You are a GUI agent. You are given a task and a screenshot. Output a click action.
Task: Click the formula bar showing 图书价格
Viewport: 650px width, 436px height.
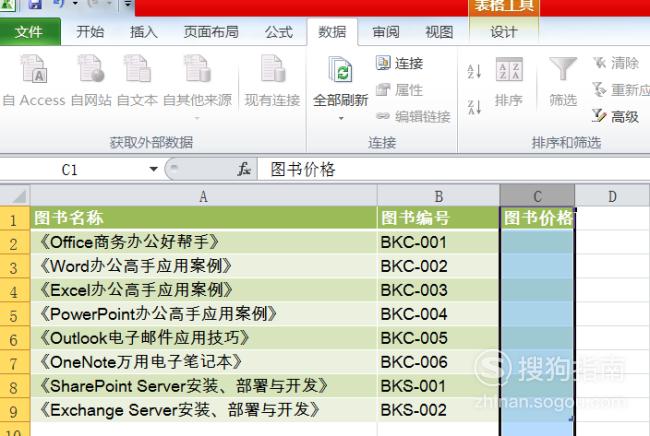454,170
